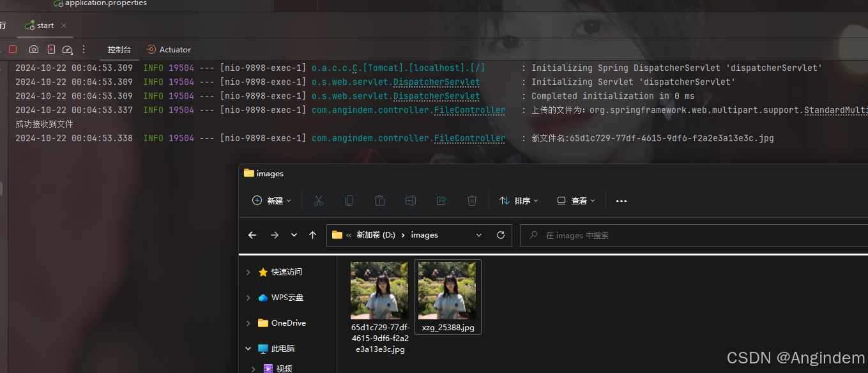
Task: Click the images breadcrumb in address bar
Action: pyautogui.click(x=425, y=235)
